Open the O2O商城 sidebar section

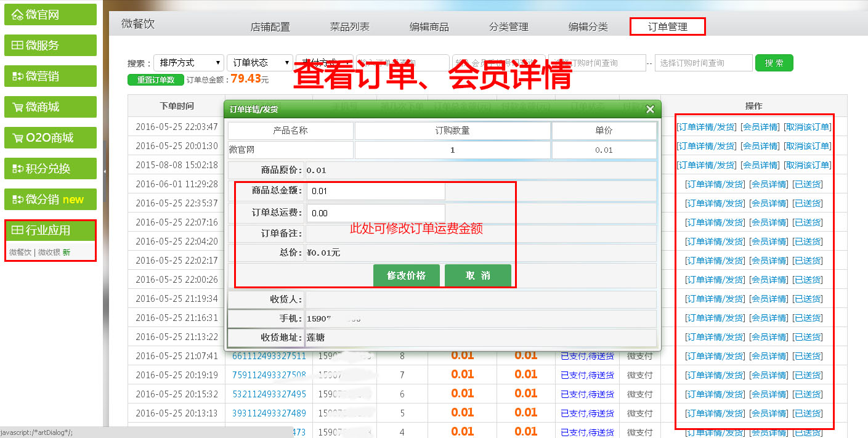tap(50, 138)
